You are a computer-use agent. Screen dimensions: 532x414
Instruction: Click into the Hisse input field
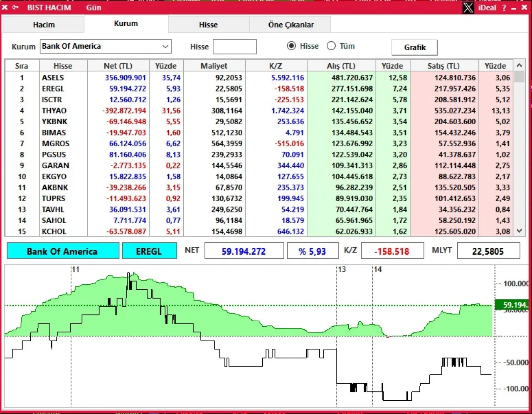coord(235,47)
